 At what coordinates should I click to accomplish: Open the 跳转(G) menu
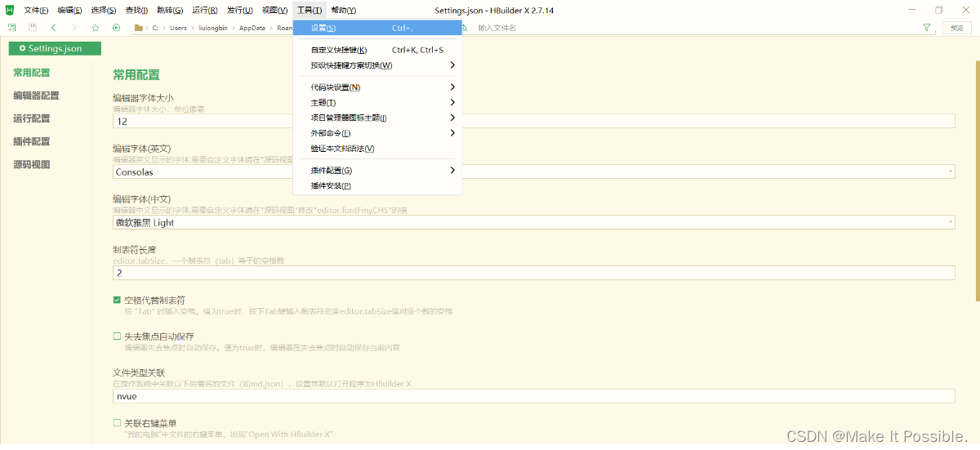point(170,10)
